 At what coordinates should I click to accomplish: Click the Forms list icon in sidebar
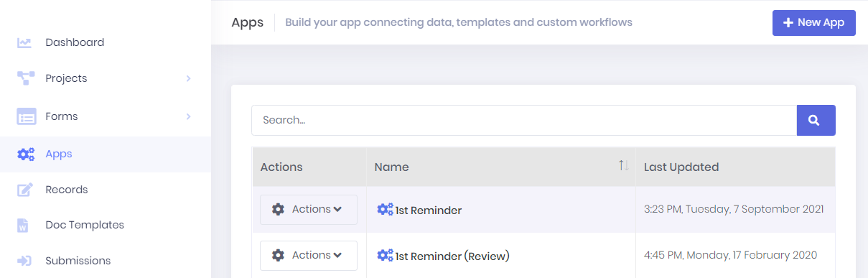(27, 116)
